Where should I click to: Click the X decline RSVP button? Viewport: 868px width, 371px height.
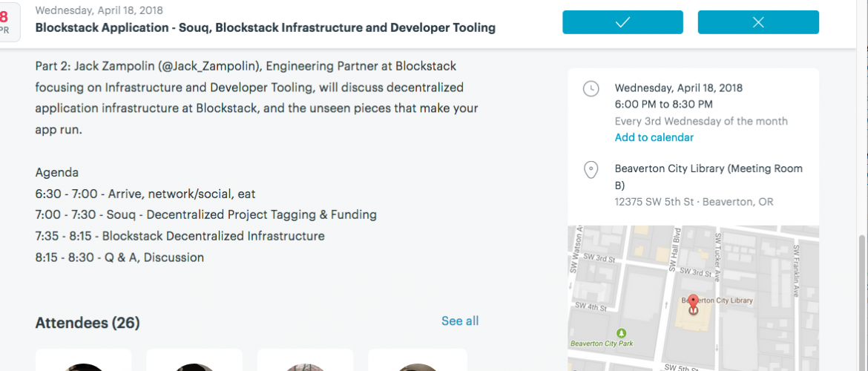click(x=758, y=22)
